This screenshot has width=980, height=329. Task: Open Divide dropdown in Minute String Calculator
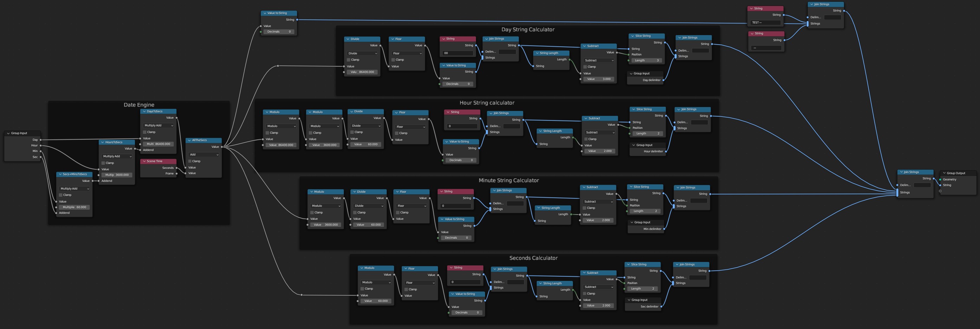369,206
